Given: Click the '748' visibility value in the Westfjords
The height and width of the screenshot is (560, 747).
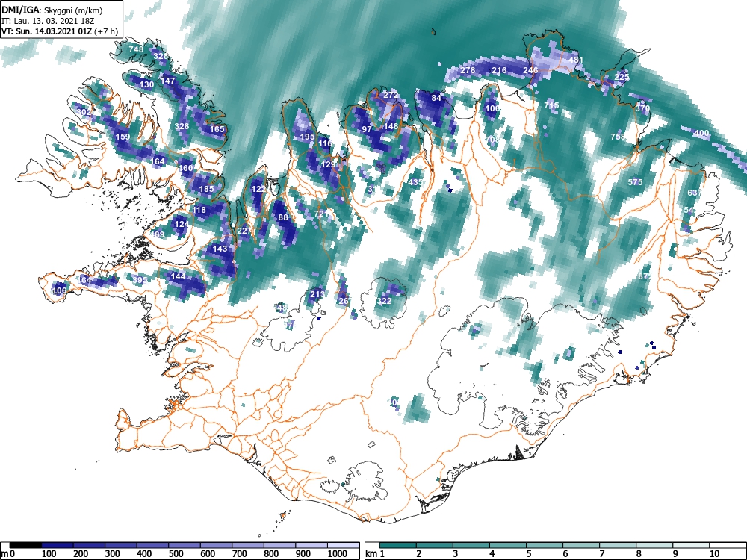Looking at the screenshot, I should click(136, 49).
